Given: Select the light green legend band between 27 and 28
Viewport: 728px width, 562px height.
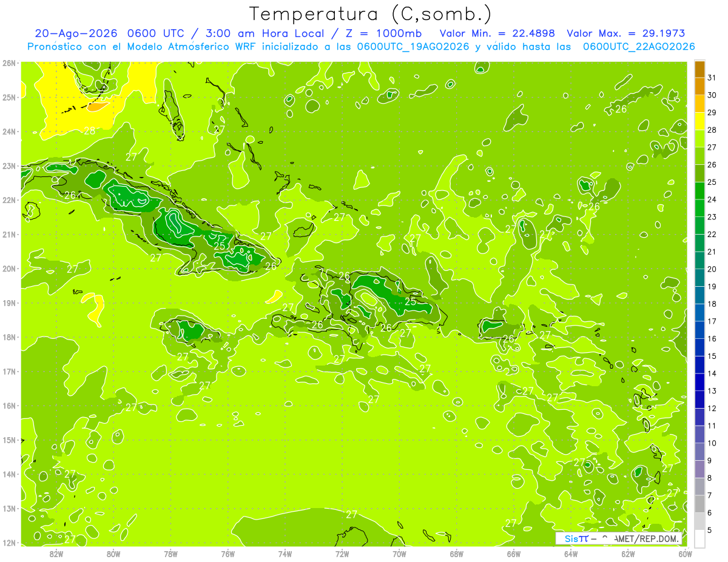Looking at the screenshot, I should point(699,139).
